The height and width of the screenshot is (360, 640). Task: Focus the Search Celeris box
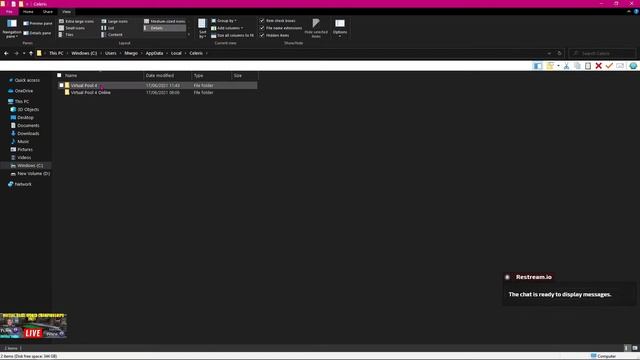point(602,53)
